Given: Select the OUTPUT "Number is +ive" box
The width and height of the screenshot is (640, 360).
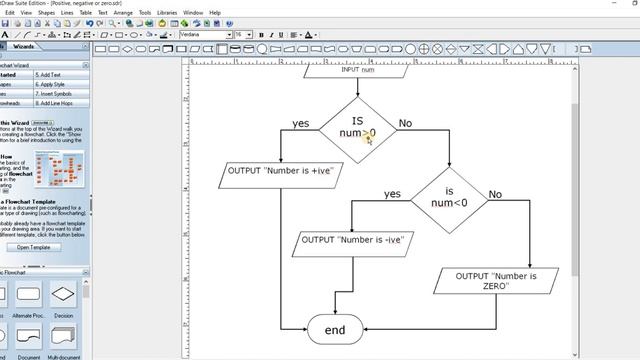Looking at the screenshot, I should tap(281, 176).
